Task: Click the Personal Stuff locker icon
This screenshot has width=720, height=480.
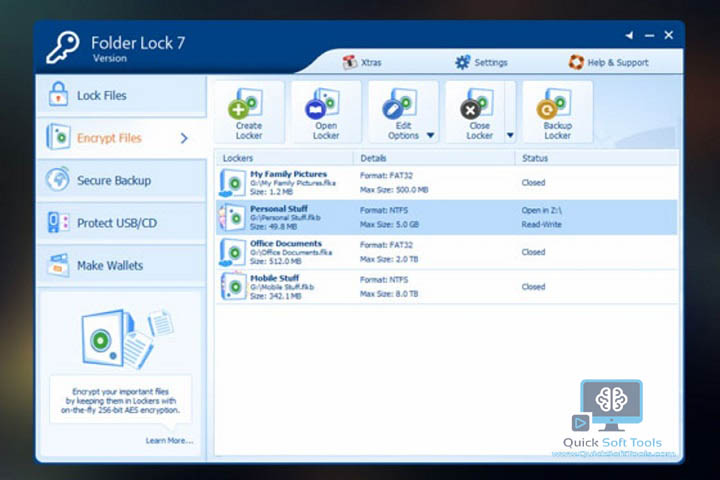Action: [x=232, y=218]
